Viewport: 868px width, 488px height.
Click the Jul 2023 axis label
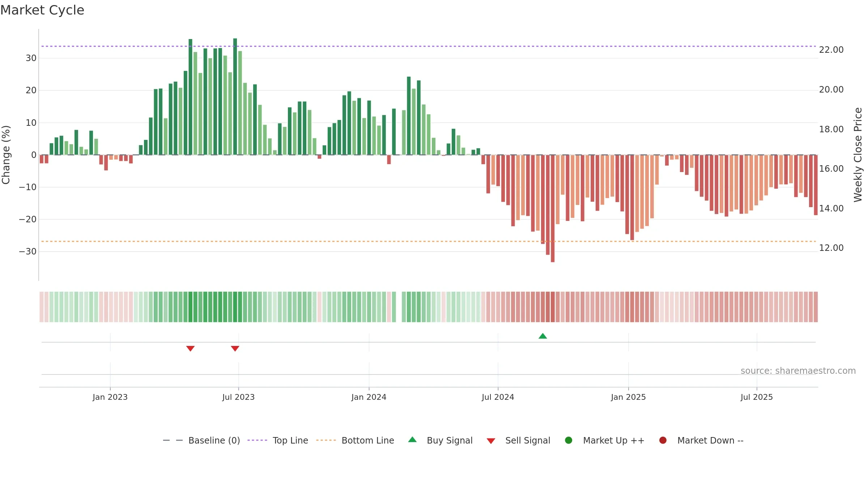[238, 397]
